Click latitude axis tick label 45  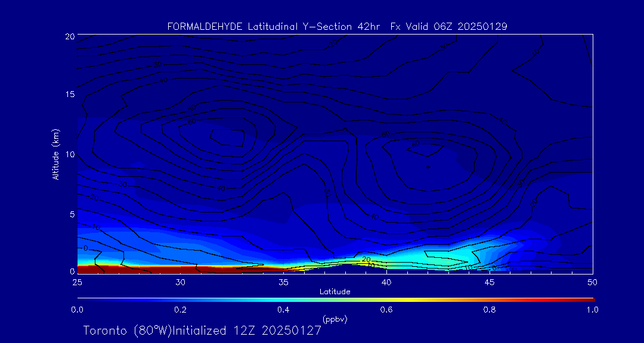(490, 282)
